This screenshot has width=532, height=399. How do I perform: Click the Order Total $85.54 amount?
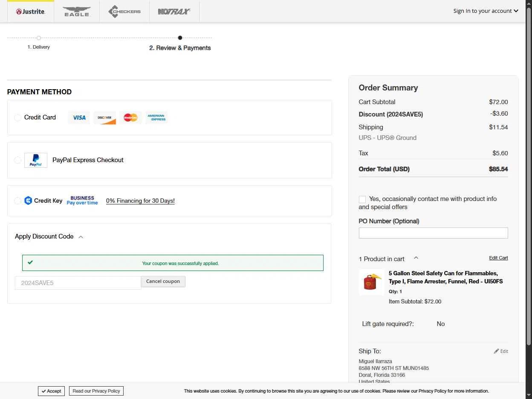[498, 169]
